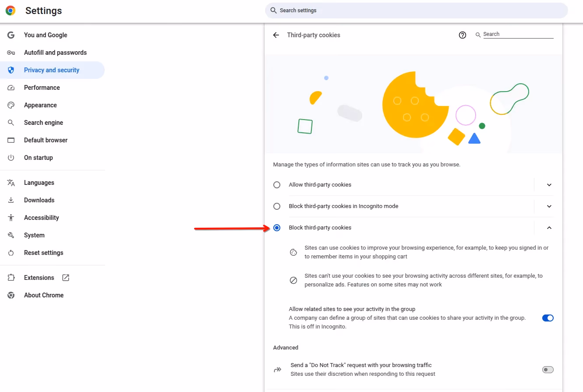Viewport: 583px width, 392px height.
Task: Click the magnifier icon beside the cookies Search field
Action: click(x=478, y=35)
